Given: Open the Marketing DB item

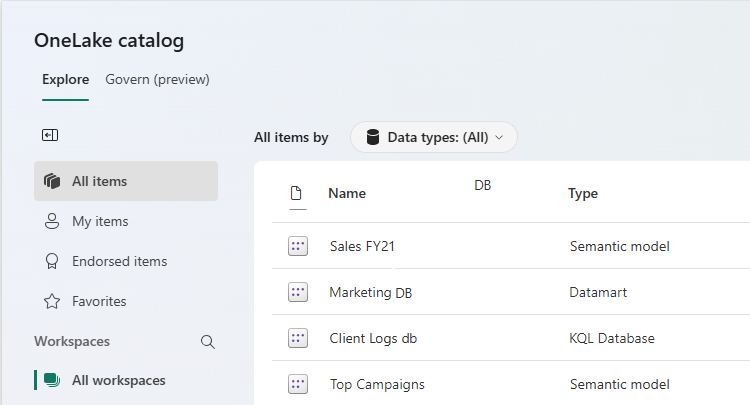Looking at the screenshot, I should pyautogui.click(x=371, y=292).
